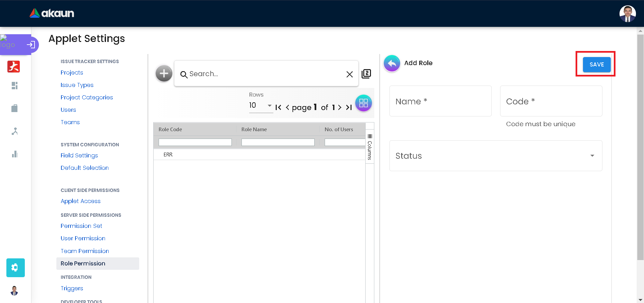Click the small user avatar in sidebar
This screenshot has width=644, height=303.
[14, 291]
